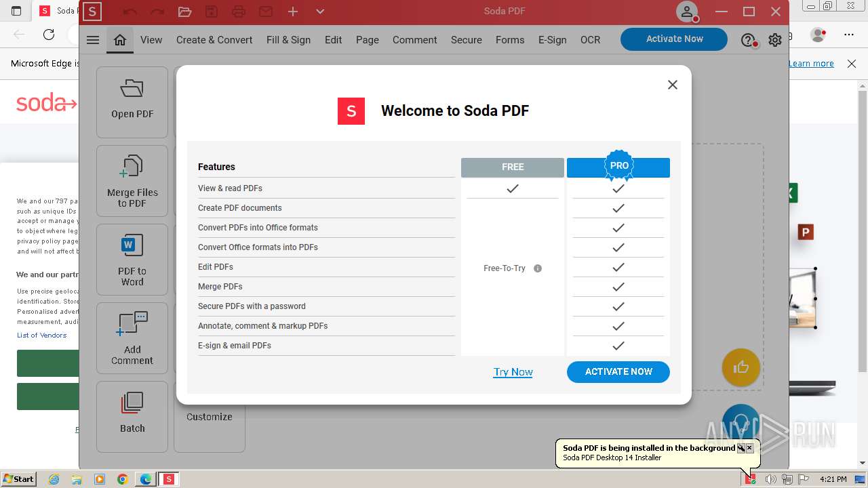Click the plus icon in title bar
This screenshot has width=868, height=488.
(x=293, y=12)
